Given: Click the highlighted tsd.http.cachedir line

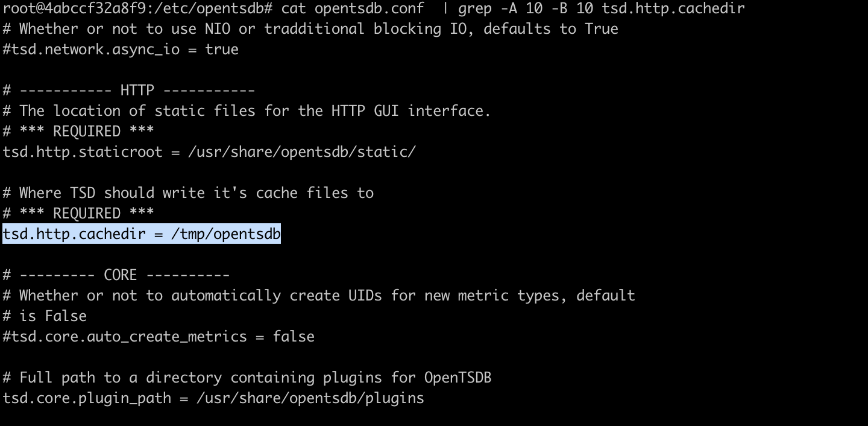Looking at the screenshot, I should pyautogui.click(x=142, y=234).
